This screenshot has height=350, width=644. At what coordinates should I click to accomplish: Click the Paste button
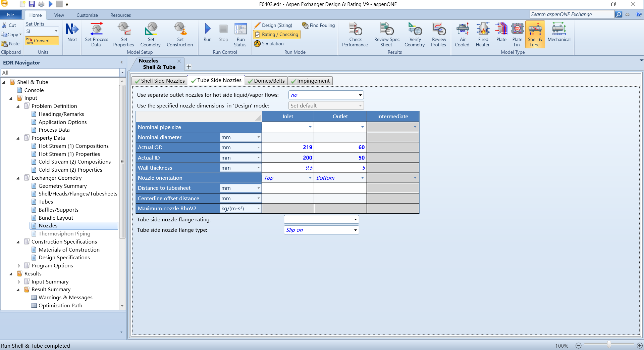(x=10, y=44)
